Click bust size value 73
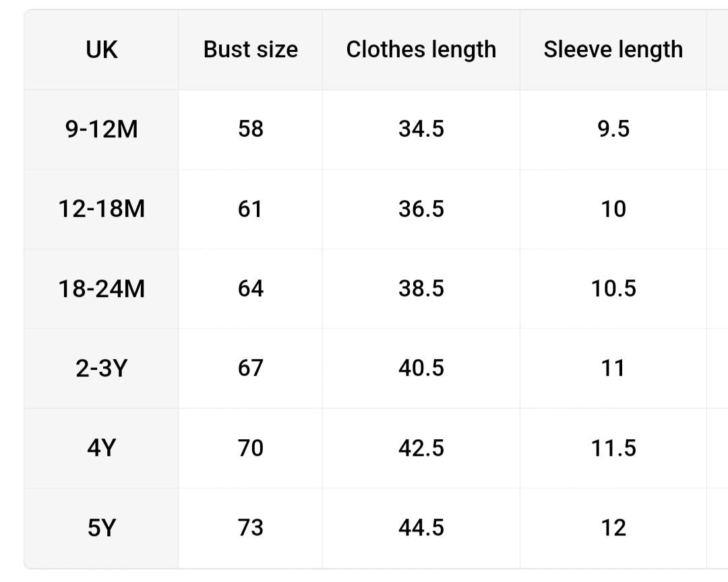Viewport: 728px width, 582px height. tap(250, 527)
